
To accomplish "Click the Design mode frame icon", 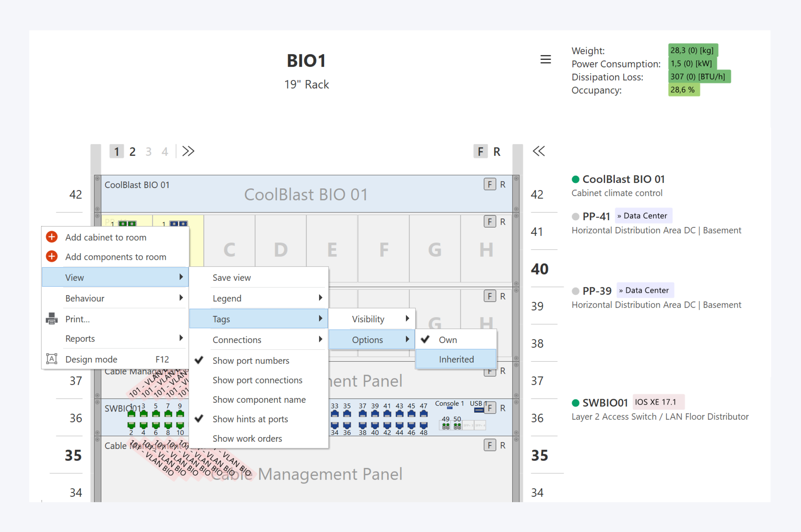I will pos(52,359).
